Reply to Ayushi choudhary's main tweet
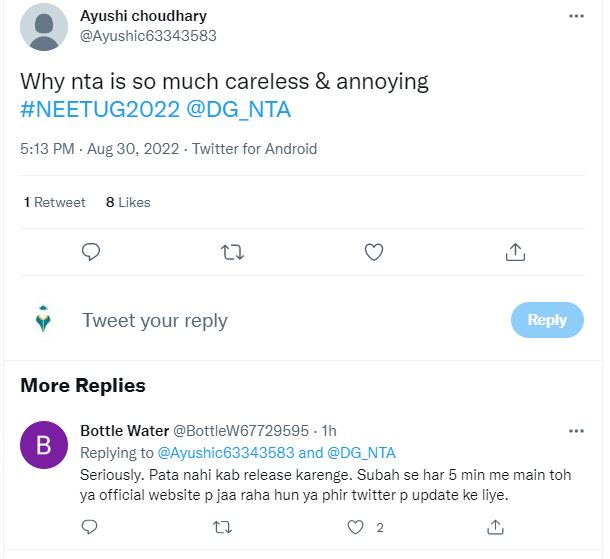Screen dimensions: 610x559 tap(90, 252)
